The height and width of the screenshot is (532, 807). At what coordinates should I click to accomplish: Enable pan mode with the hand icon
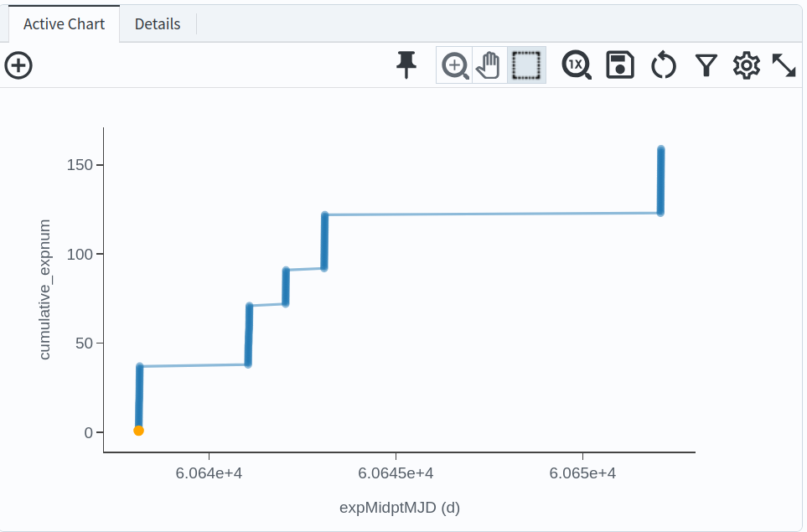(489, 65)
